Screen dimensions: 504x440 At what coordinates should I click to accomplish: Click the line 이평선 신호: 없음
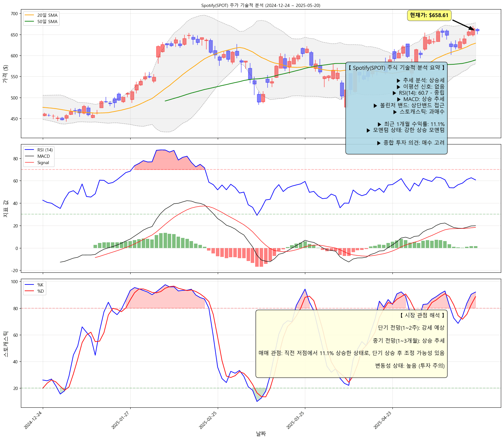click(x=420, y=86)
